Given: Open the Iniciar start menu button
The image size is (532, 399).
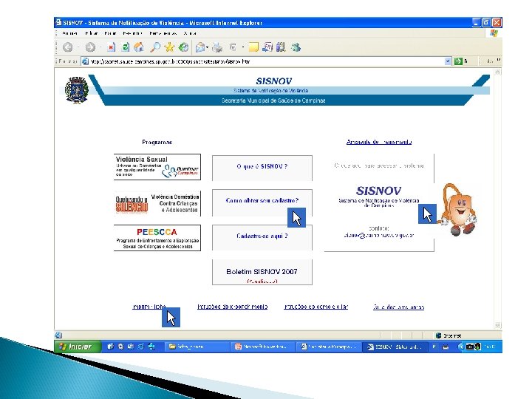Looking at the screenshot, I should point(78,347).
